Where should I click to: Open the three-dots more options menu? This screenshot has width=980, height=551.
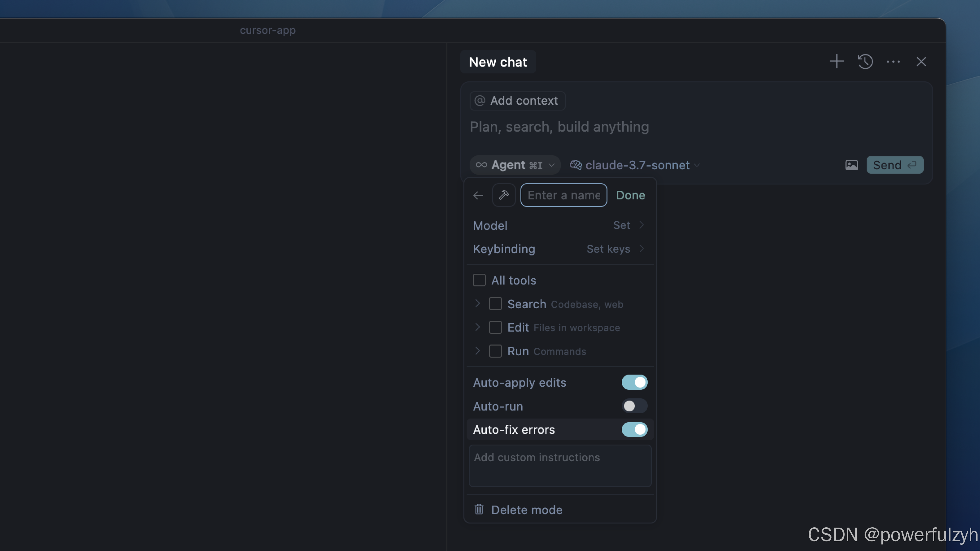click(x=893, y=61)
